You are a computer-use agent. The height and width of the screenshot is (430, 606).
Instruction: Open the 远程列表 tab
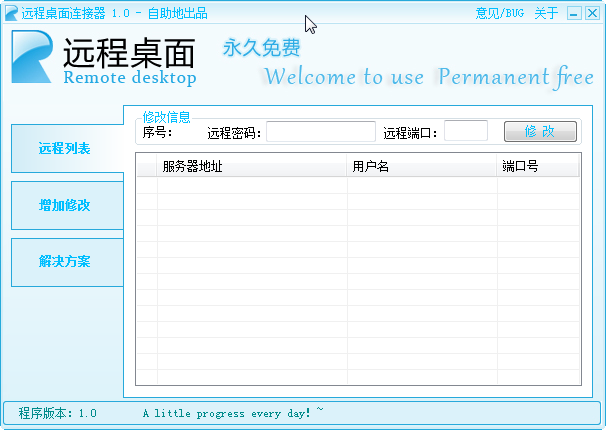pyautogui.click(x=68, y=148)
